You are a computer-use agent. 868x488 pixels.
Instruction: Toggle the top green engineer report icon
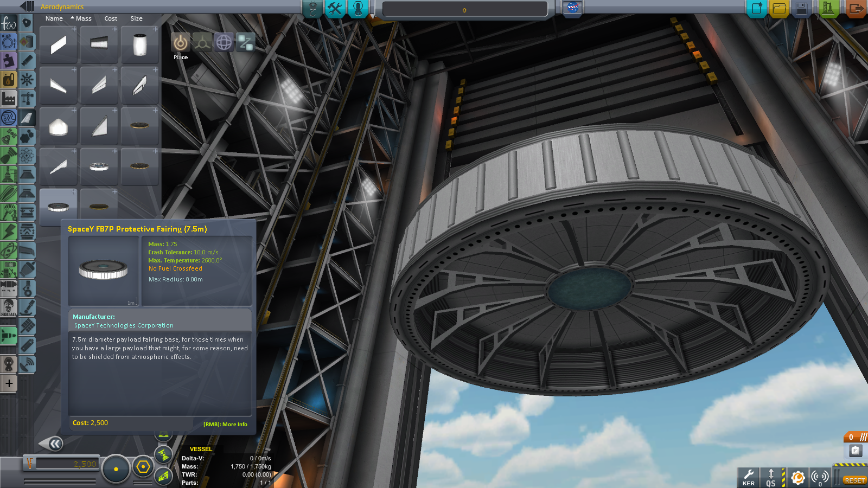(x=164, y=435)
